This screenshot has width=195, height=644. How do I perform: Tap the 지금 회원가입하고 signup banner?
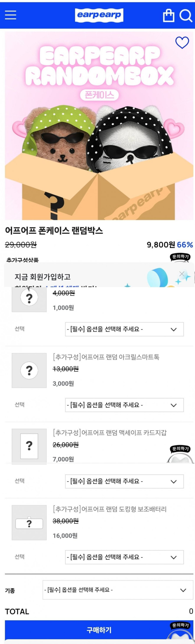tap(75, 277)
